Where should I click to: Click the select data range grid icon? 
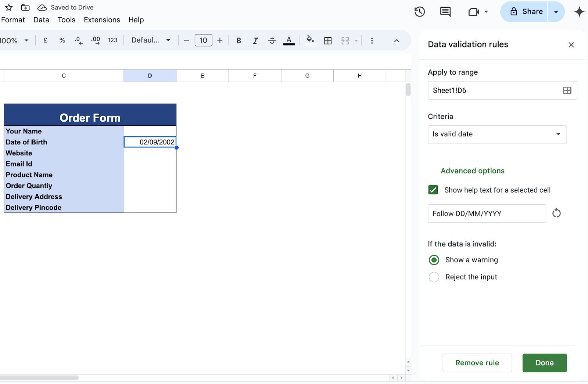[x=567, y=90]
